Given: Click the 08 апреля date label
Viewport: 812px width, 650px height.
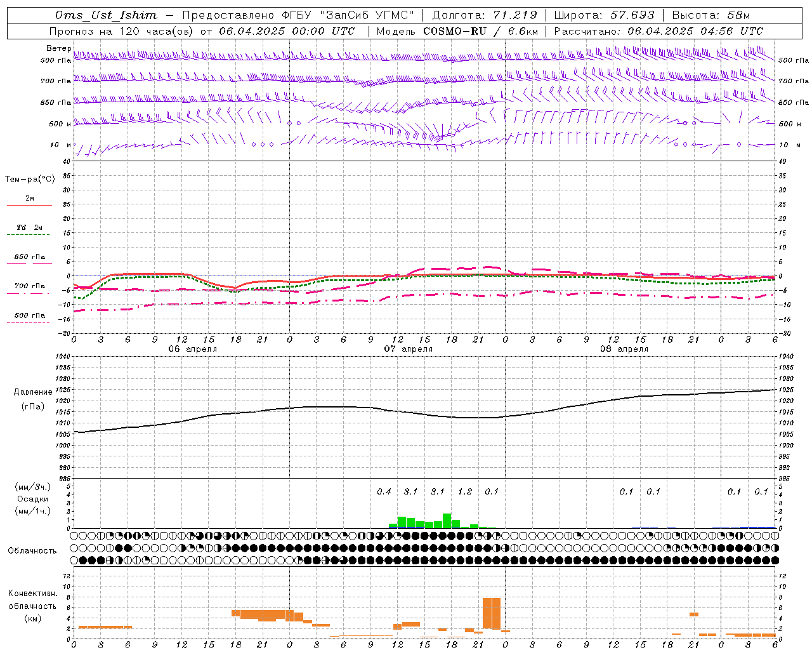Looking at the screenshot, I should coord(624,349).
